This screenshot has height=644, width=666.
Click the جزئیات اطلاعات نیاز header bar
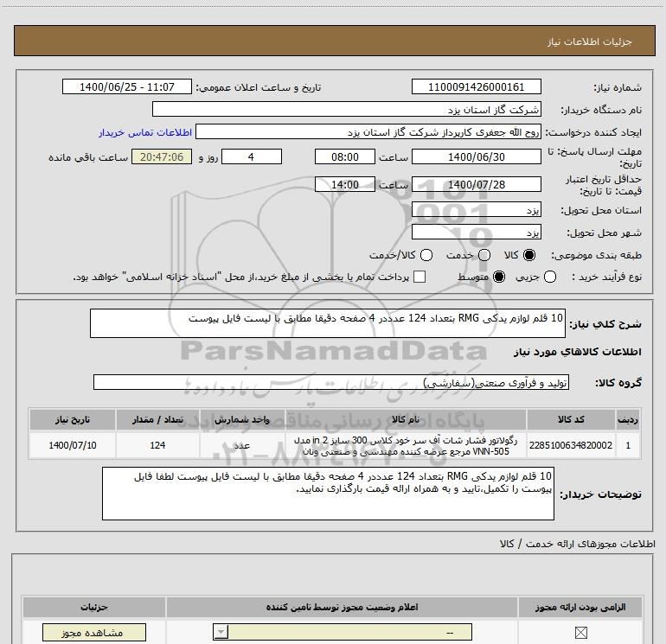[334, 41]
